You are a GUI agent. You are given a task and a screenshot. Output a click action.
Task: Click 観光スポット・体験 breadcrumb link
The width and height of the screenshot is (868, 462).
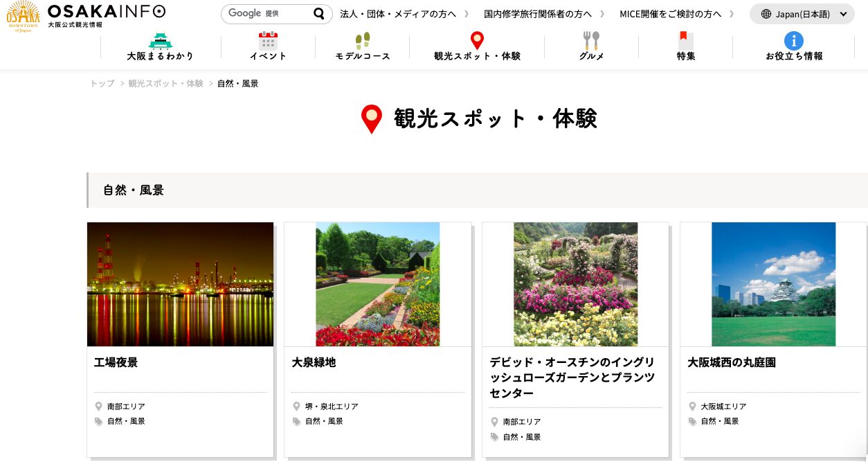(x=165, y=84)
